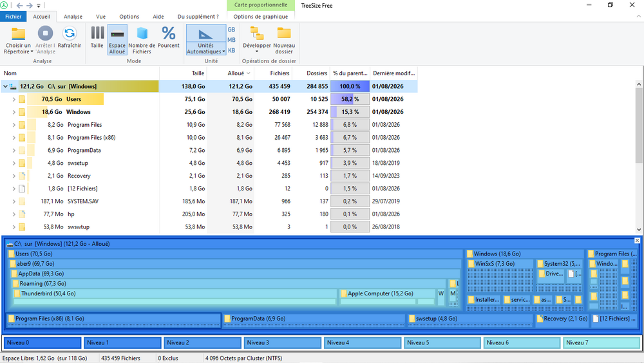This screenshot has height=363, width=644.
Task: Close the treemap panel with X
Action: point(637,241)
